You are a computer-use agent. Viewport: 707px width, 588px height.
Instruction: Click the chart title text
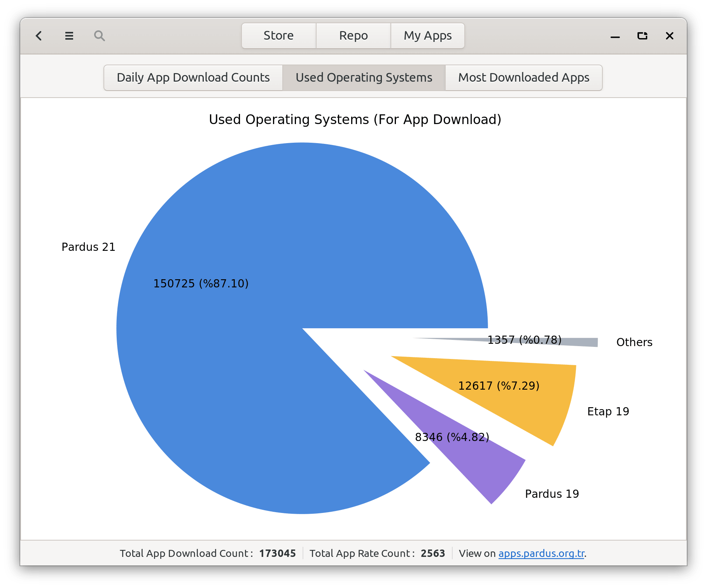click(355, 119)
